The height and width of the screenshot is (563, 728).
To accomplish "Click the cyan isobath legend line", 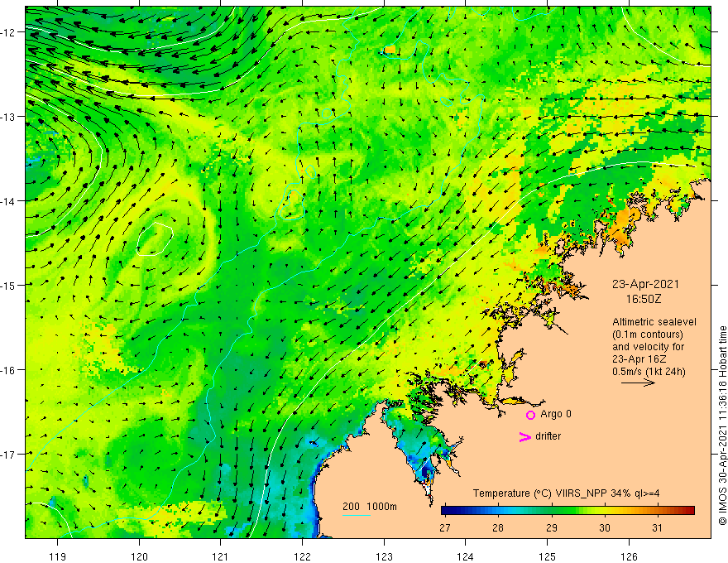I will tap(356, 515).
